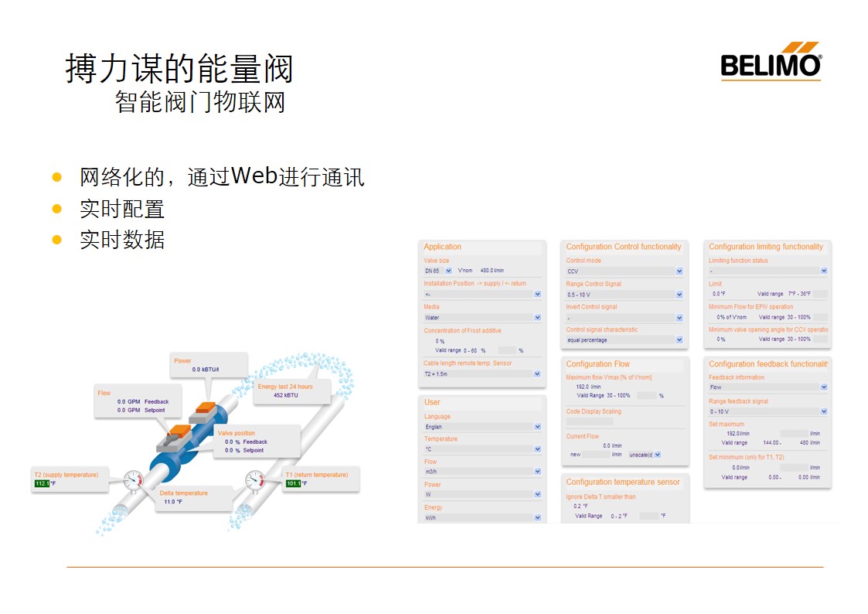Click the valve actuator with gray lever
The width and height of the screenshot is (868, 614).
pos(176,438)
